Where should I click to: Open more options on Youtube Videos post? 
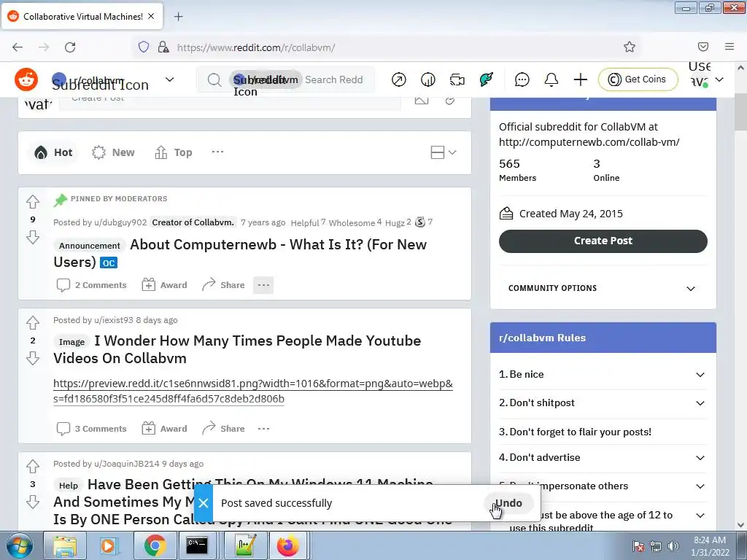(x=263, y=429)
